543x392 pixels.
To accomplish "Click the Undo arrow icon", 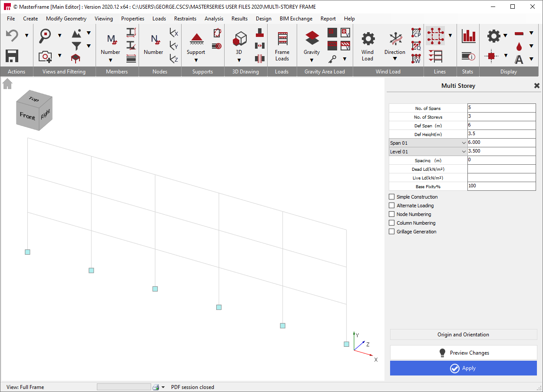I will [x=12, y=36].
